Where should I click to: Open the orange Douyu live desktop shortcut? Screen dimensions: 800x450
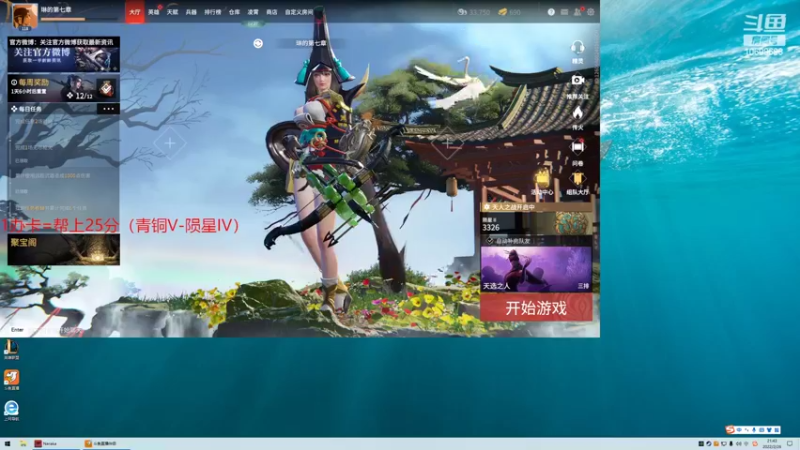(x=11, y=380)
